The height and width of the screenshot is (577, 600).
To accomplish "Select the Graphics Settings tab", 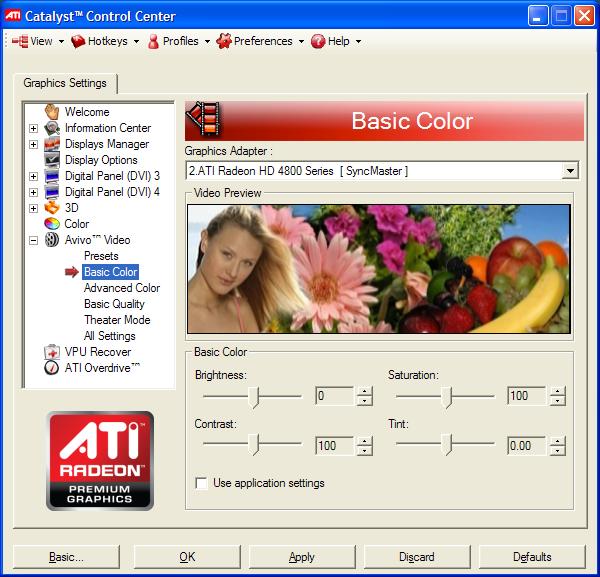I will pos(65,83).
